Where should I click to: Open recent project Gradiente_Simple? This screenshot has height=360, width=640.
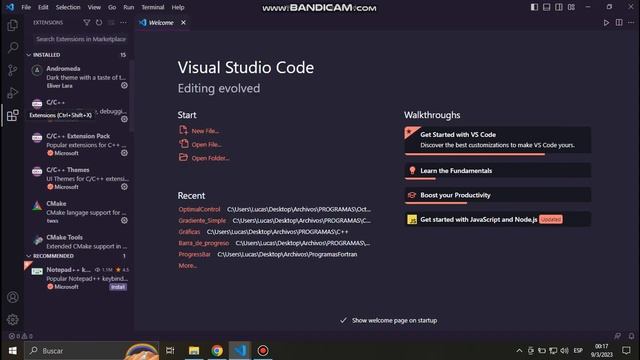(x=202, y=220)
